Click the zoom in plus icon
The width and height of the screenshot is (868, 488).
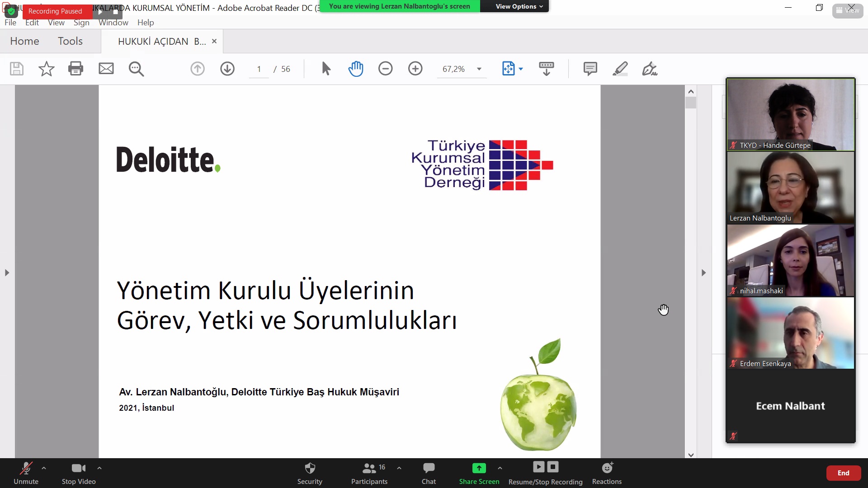coord(415,69)
